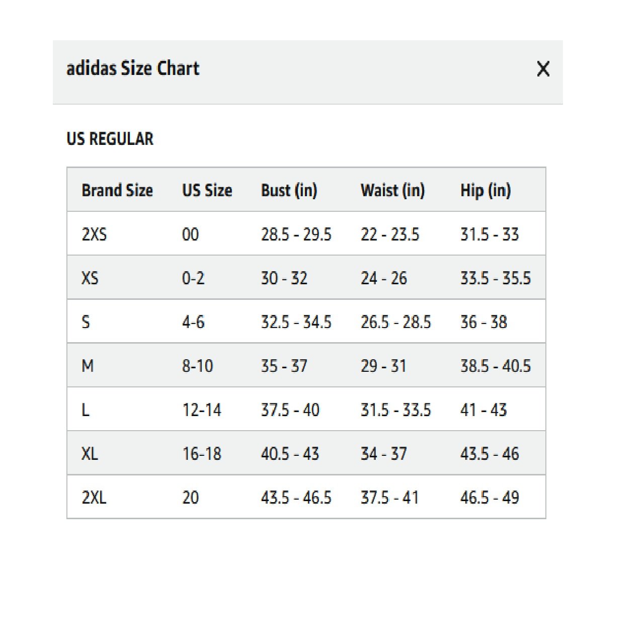Click the Bust (in) column header
This screenshot has width=644, height=644.
289,190
